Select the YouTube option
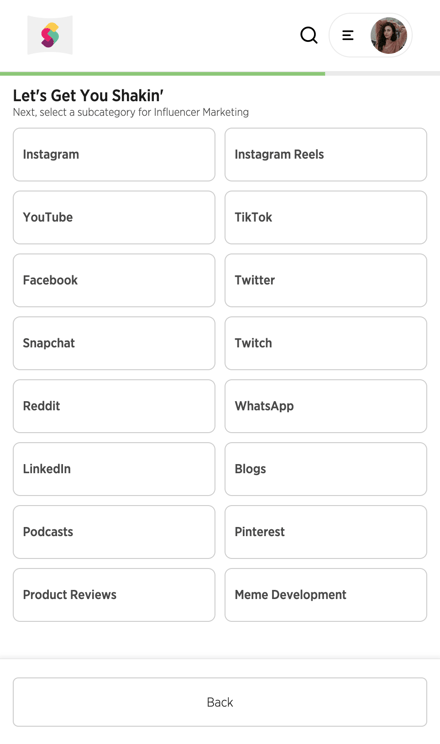Screen dimensions: 440x744 point(114,217)
